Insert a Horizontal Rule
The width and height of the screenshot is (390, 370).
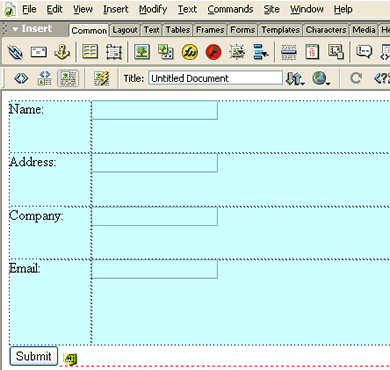pos(289,52)
